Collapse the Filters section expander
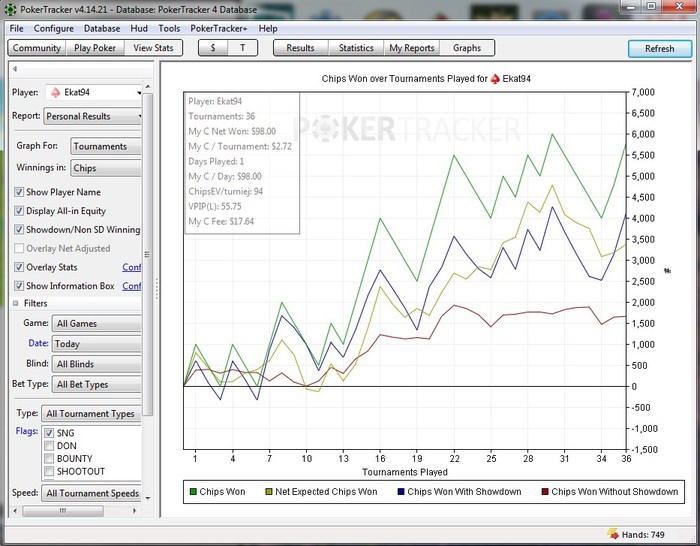700x546 pixels. pos(16,303)
